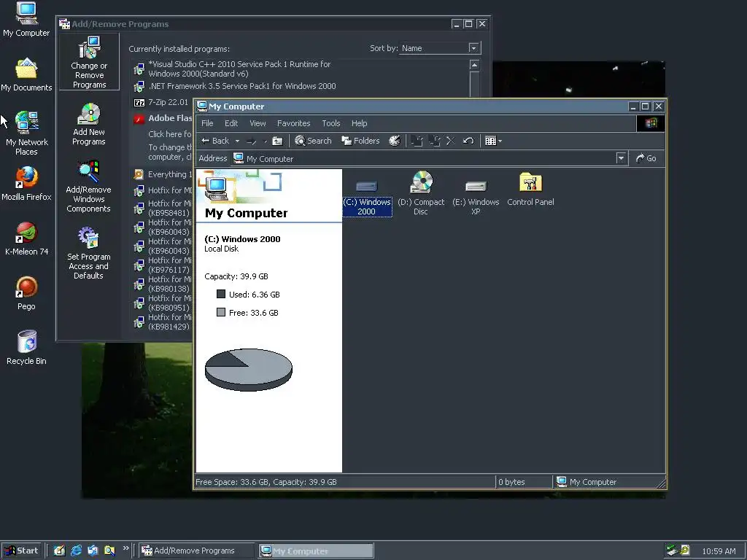Click the Move To toolbar icon

click(x=417, y=141)
